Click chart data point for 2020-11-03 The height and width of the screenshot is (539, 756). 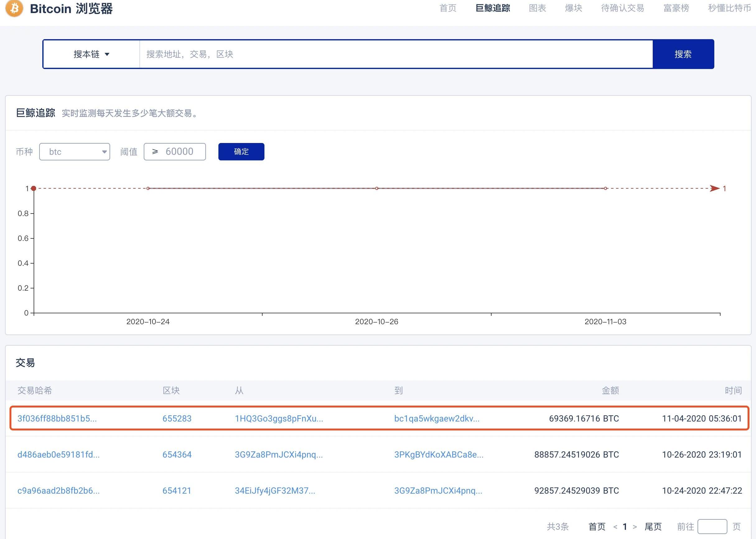coord(605,188)
